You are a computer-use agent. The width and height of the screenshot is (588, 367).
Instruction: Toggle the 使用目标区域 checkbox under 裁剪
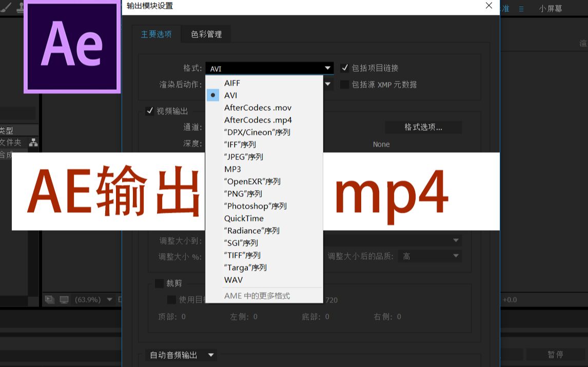click(x=171, y=299)
